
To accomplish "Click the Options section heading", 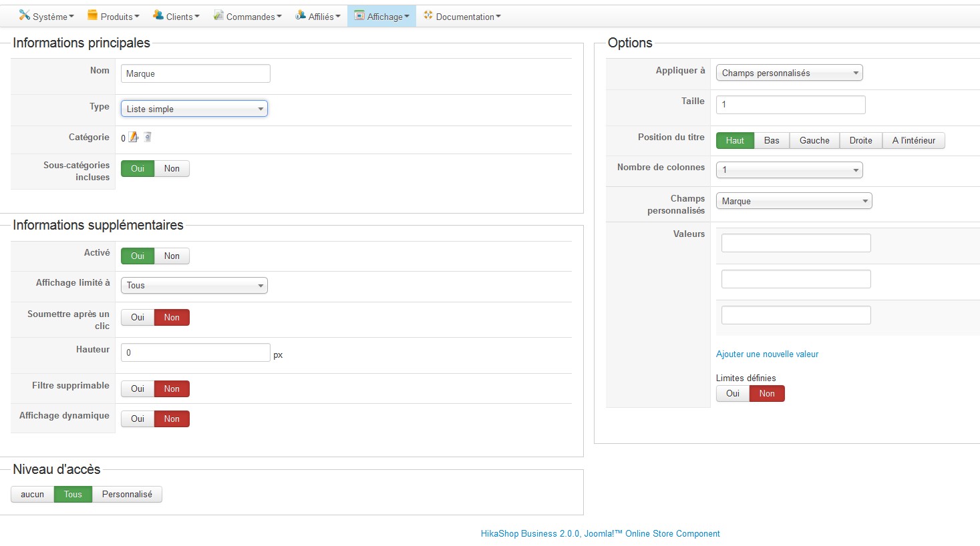I will coord(630,43).
